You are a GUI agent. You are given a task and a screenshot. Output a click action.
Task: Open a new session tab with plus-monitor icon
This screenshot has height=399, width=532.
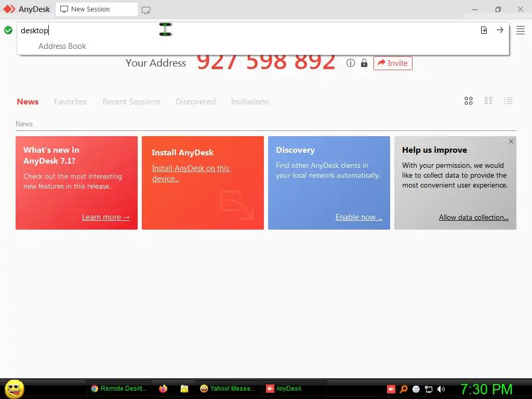click(x=146, y=10)
